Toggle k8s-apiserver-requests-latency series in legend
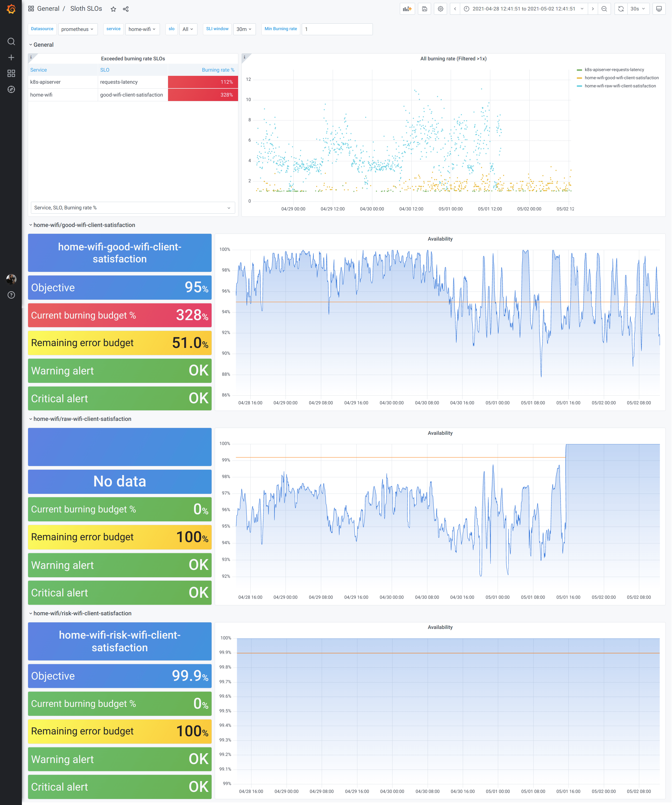The width and height of the screenshot is (672, 805). [x=614, y=70]
